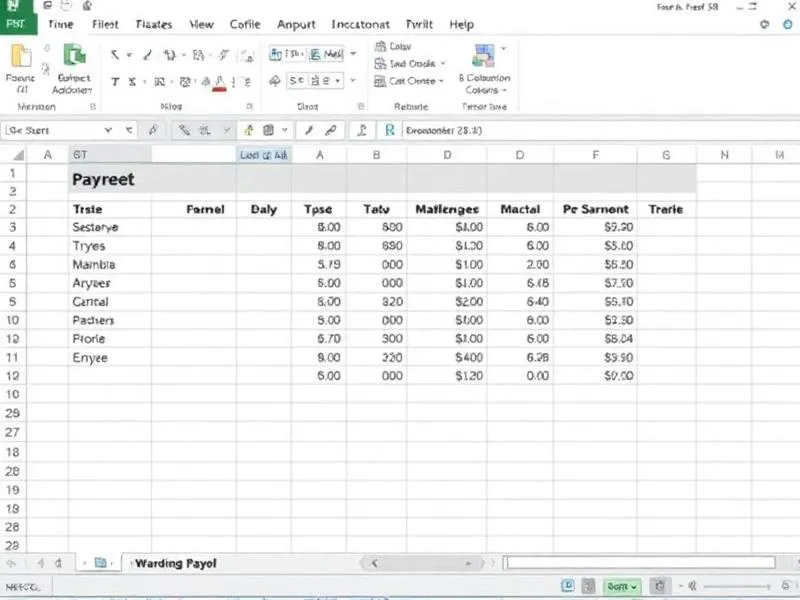The image size is (800, 600).
Task: Select the 5.79 cell in Mambia row
Action: 319,264
